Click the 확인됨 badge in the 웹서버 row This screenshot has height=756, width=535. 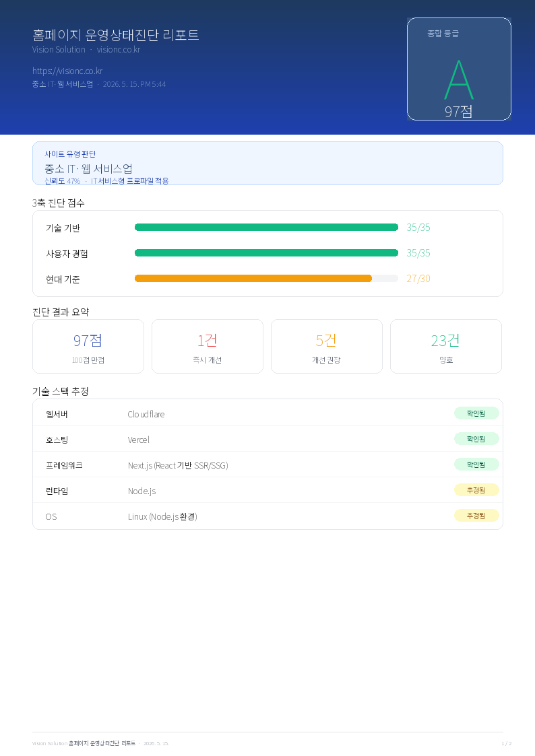[476, 413]
